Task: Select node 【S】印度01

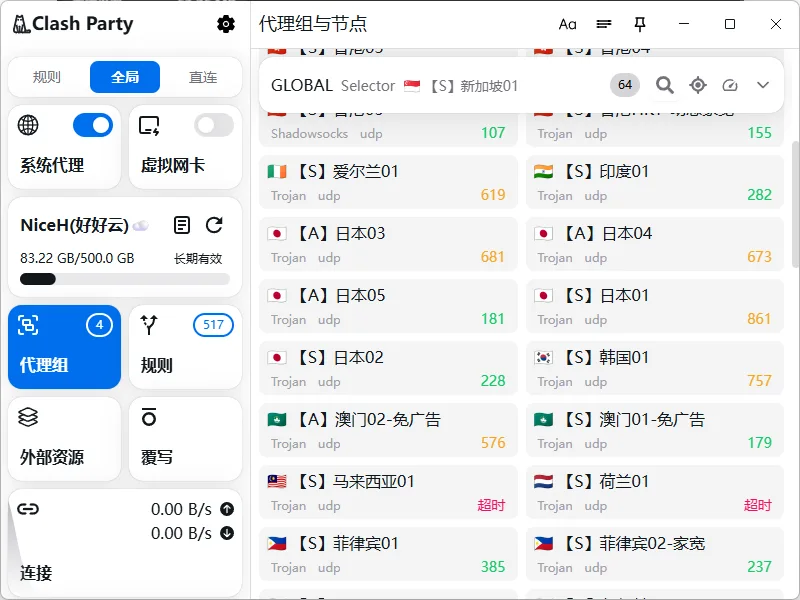Action: click(x=655, y=182)
